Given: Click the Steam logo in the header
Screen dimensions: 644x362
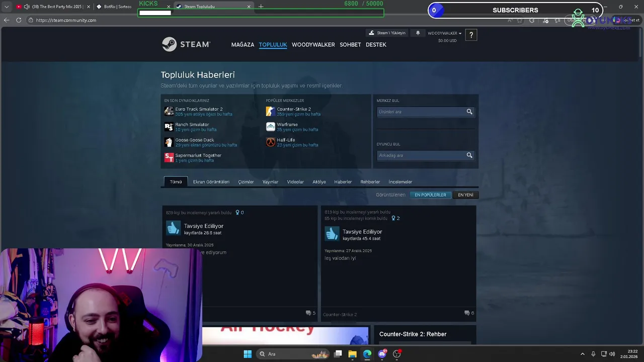Looking at the screenshot, I should coord(186,44).
